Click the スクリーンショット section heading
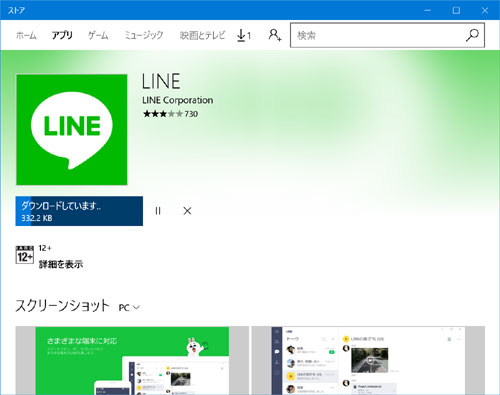The height and width of the screenshot is (395, 500). 62,306
